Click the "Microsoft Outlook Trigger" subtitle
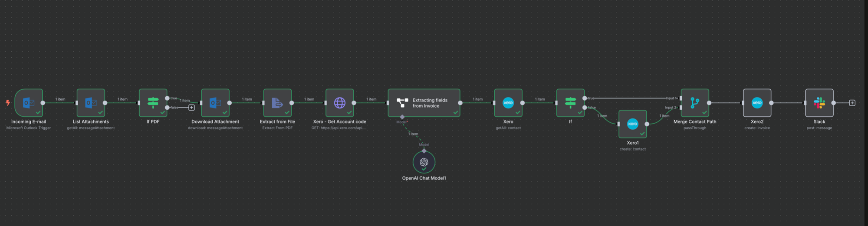This screenshot has width=868, height=226. click(x=29, y=128)
